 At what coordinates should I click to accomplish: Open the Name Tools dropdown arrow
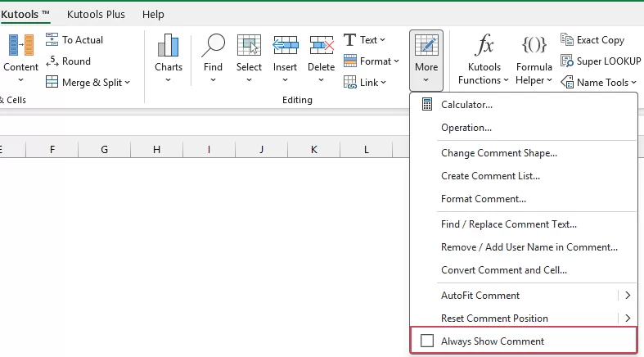(x=633, y=83)
